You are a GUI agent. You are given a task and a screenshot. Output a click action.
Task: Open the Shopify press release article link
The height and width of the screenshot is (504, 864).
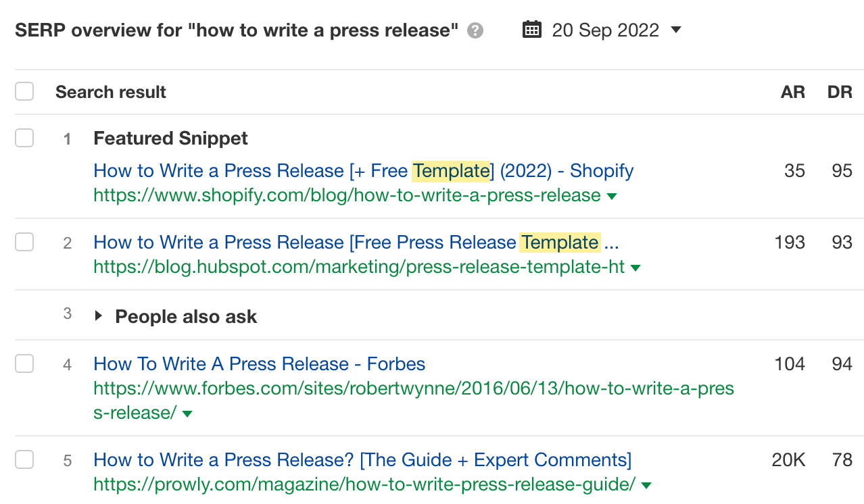pos(363,171)
